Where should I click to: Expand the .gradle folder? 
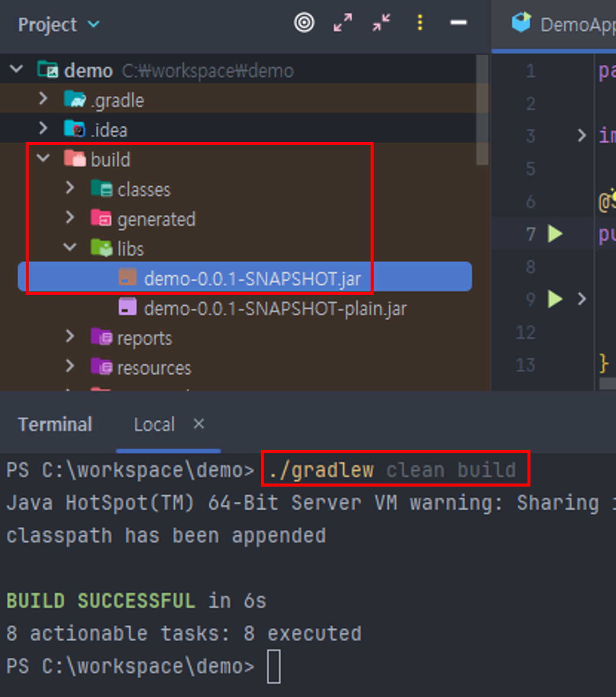[43, 99]
